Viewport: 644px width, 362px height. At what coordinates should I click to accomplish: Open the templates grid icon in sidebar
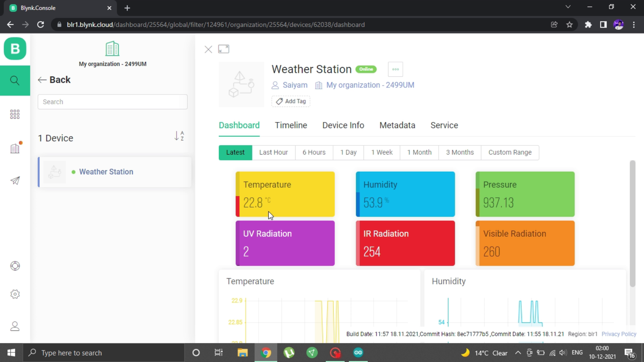point(15,114)
